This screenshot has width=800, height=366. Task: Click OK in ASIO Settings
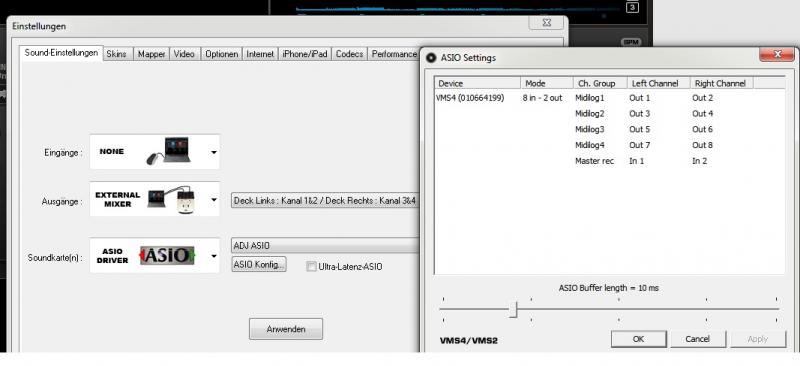click(638, 339)
